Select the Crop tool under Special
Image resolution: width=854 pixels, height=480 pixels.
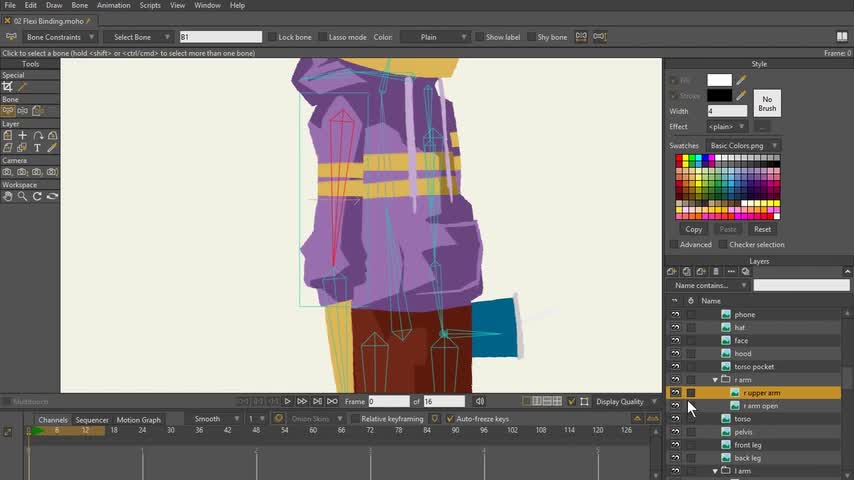7,87
